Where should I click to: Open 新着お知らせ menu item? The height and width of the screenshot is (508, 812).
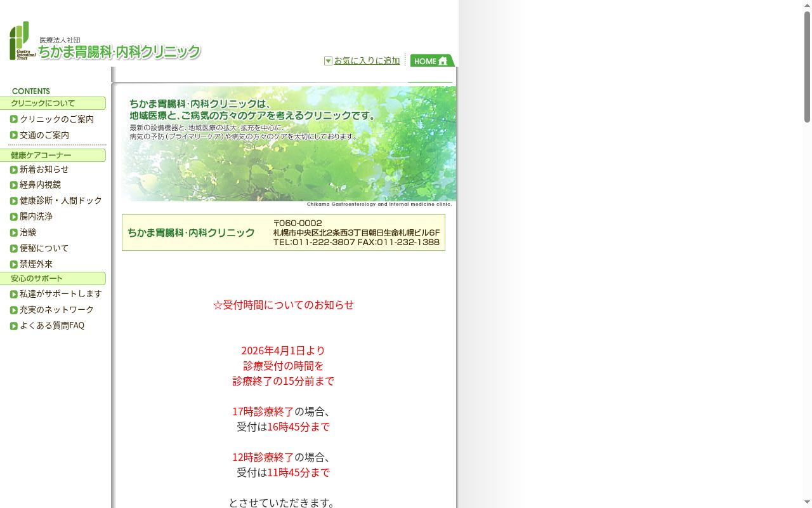click(x=44, y=169)
